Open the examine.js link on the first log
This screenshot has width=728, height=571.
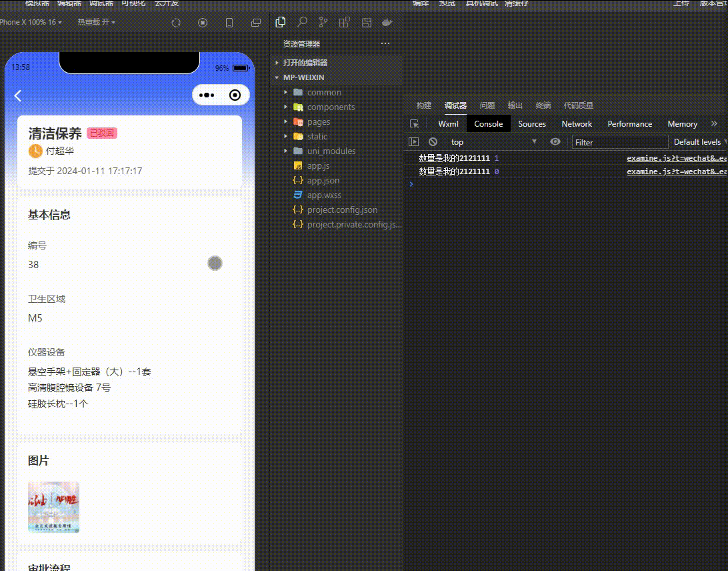pos(677,159)
